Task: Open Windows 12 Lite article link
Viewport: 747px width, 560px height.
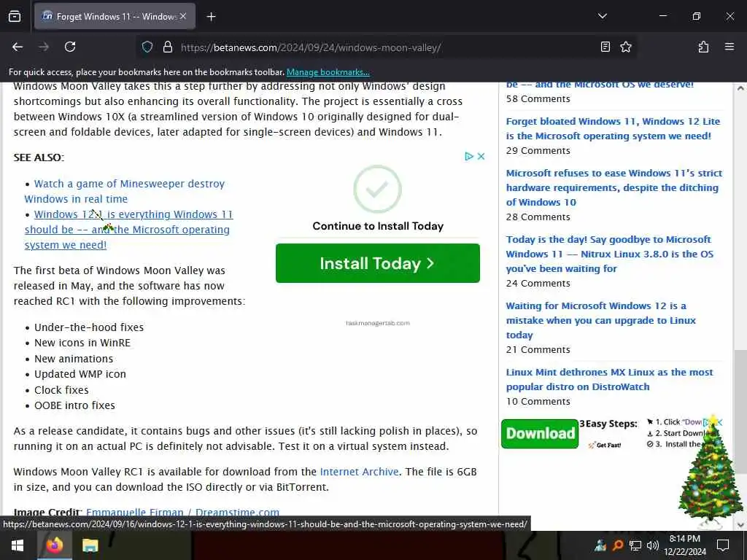Action: tap(613, 128)
